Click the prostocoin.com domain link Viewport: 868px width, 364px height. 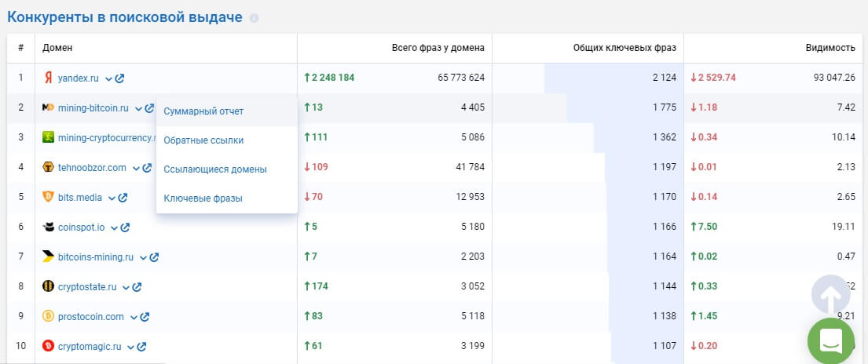tap(91, 317)
